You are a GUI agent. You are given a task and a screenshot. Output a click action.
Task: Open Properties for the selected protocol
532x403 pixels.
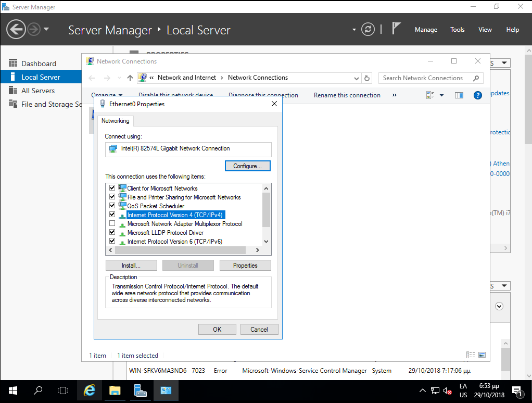(x=245, y=266)
